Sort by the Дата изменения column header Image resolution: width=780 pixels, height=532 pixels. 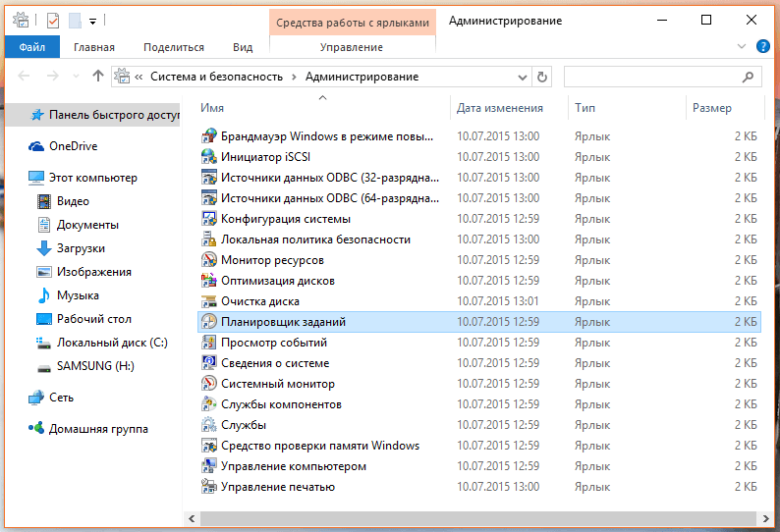500,108
